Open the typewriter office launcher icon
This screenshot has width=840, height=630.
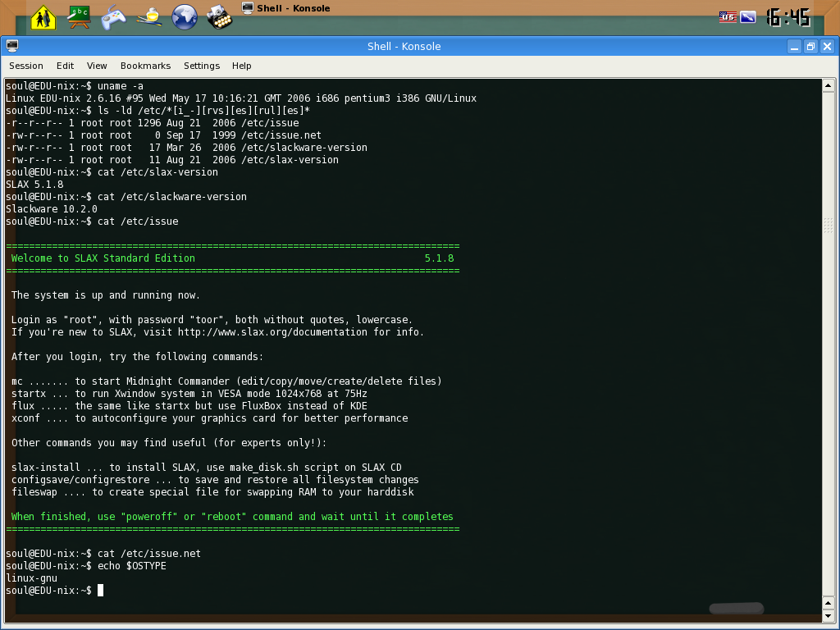click(220, 17)
